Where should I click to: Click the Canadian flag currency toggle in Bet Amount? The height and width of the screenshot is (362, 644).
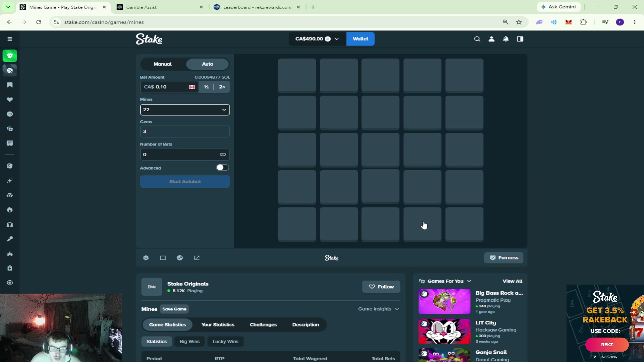coord(192,87)
